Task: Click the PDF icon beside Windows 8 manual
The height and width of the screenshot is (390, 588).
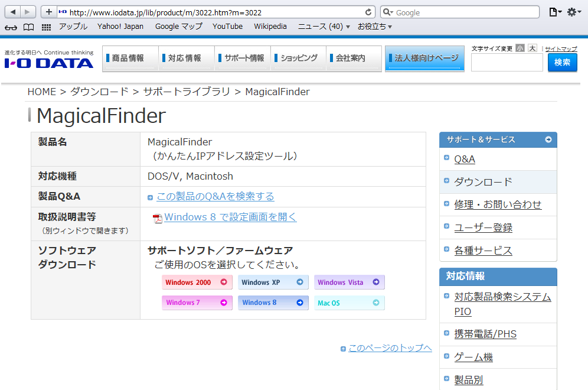Action: click(x=158, y=218)
